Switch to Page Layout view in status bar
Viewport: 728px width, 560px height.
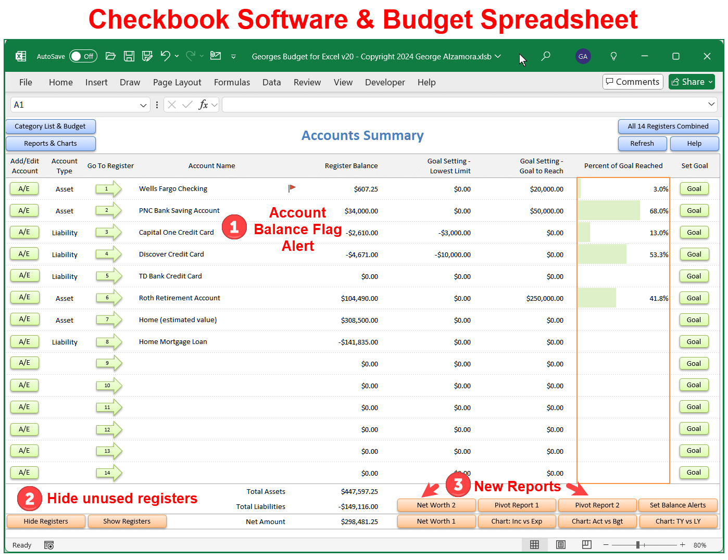tap(560, 544)
